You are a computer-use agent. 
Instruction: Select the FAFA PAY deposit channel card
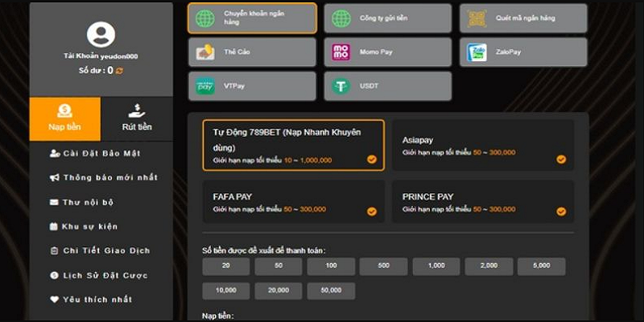[294, 202]
